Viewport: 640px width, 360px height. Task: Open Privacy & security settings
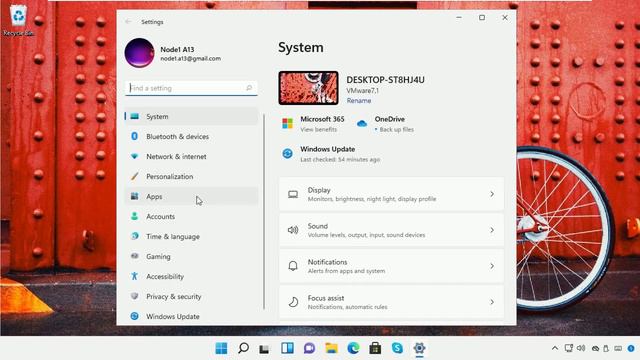[x=191, y=296]
